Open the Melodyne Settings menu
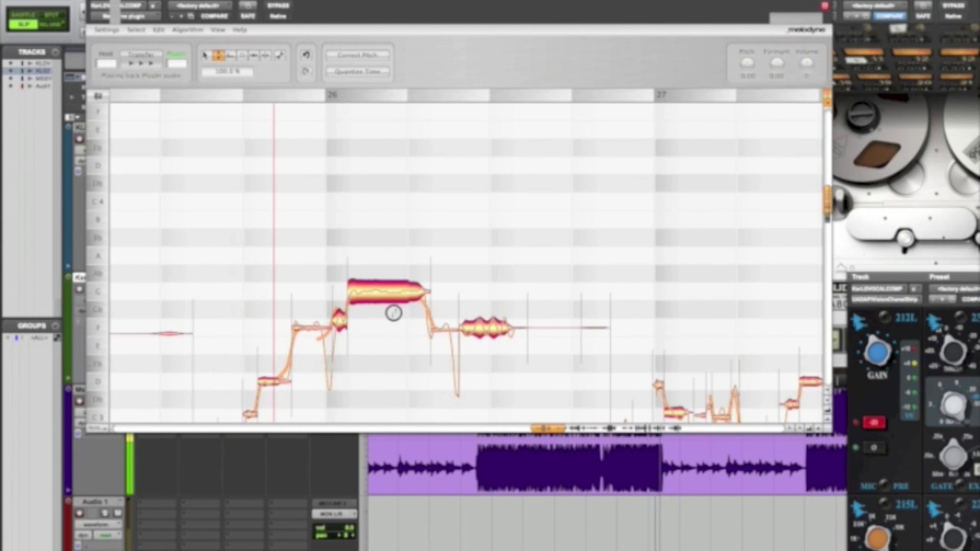980x551 pixels. click(x=106, y=30)
